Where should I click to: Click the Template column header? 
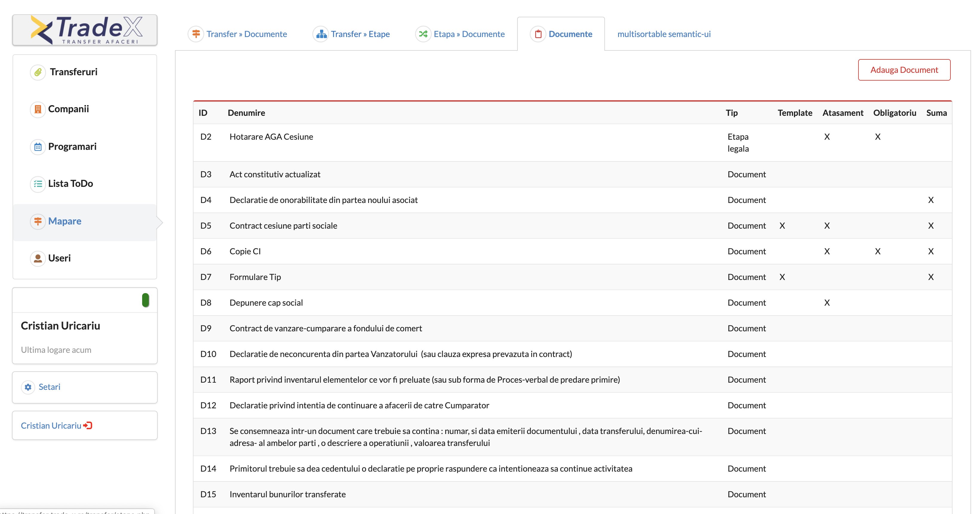tap(795, 113)
